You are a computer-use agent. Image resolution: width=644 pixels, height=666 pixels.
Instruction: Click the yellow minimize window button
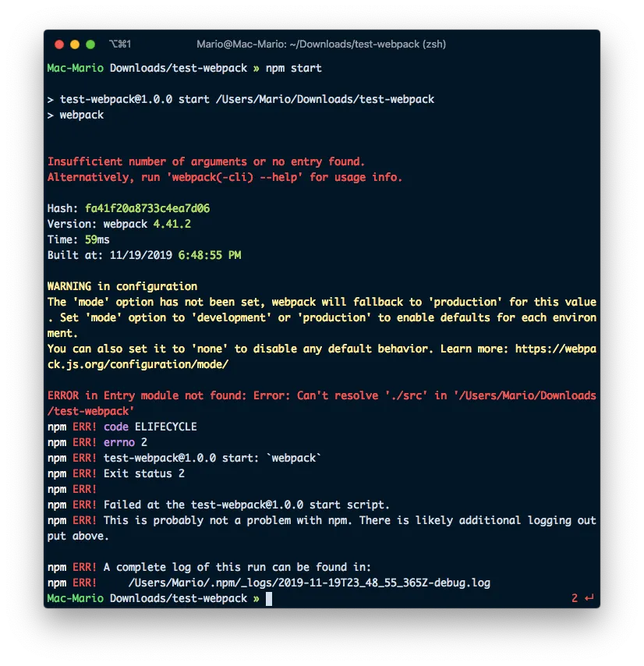click(x=75, y=44)
